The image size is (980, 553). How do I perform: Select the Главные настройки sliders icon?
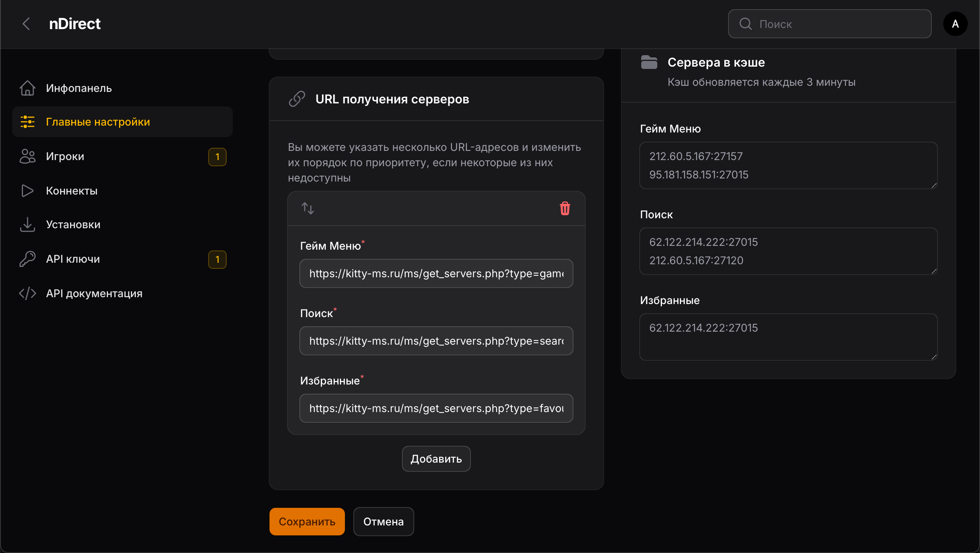click(x=27, y=122)
